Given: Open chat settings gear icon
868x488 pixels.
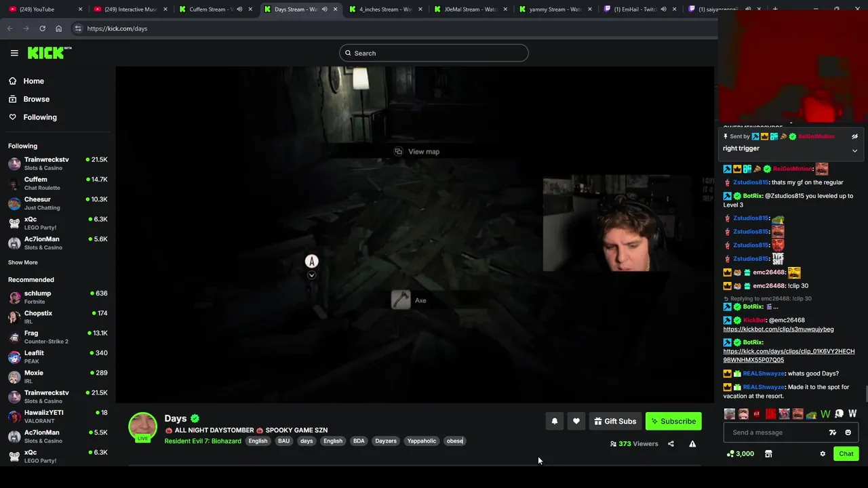Looking at the screenshot, I should 823,454.
